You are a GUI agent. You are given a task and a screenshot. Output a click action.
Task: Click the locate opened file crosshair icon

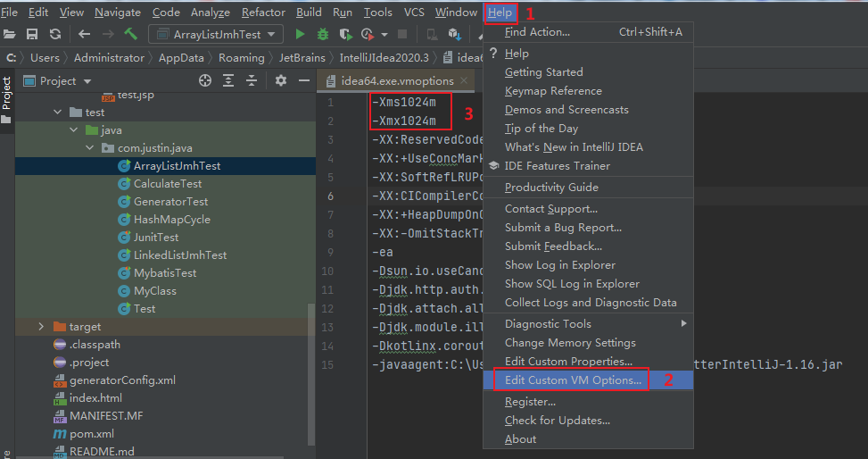(x=205, y=81)
